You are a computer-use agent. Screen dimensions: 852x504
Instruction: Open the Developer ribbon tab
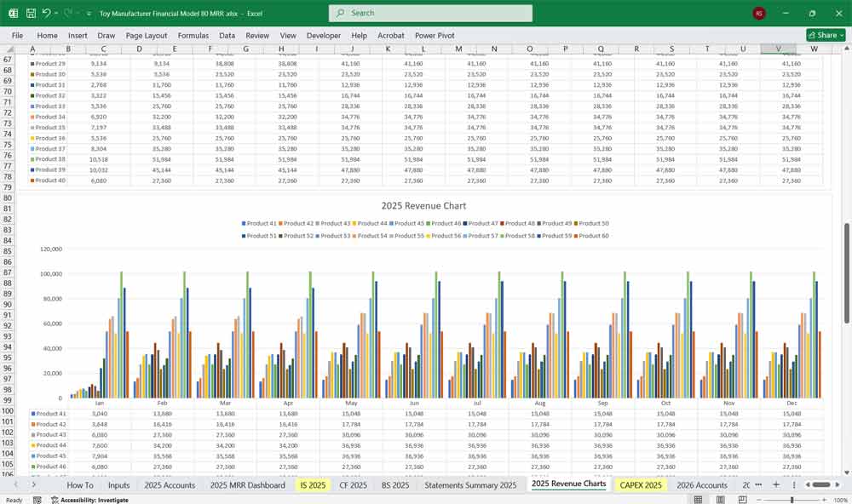(x=323, y=35)
